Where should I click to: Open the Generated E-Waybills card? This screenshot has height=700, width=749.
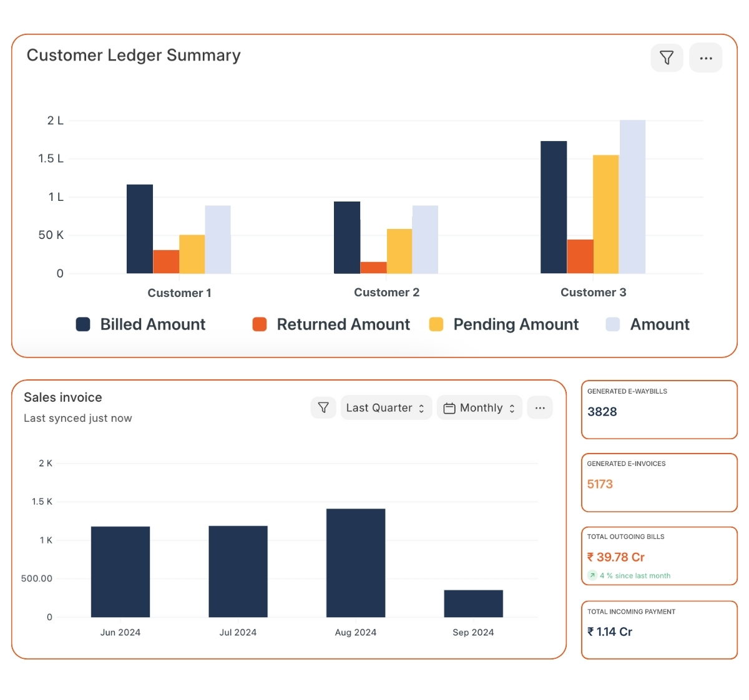[x=659, y=410]
